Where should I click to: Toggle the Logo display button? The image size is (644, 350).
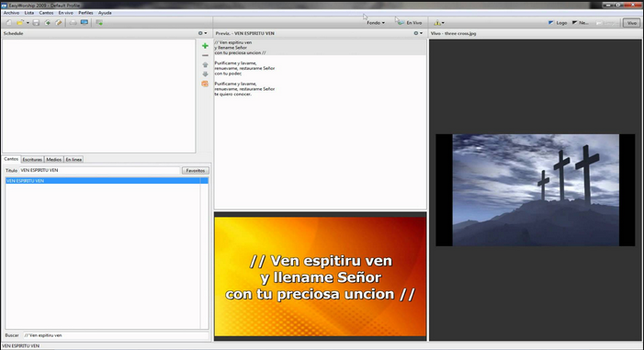coord(558,23)
